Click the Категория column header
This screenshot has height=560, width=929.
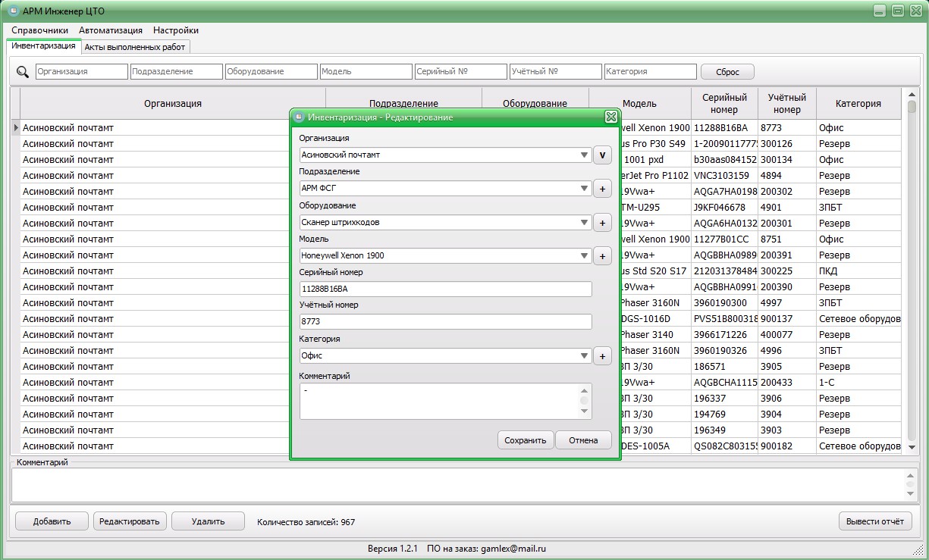point(858,104)
